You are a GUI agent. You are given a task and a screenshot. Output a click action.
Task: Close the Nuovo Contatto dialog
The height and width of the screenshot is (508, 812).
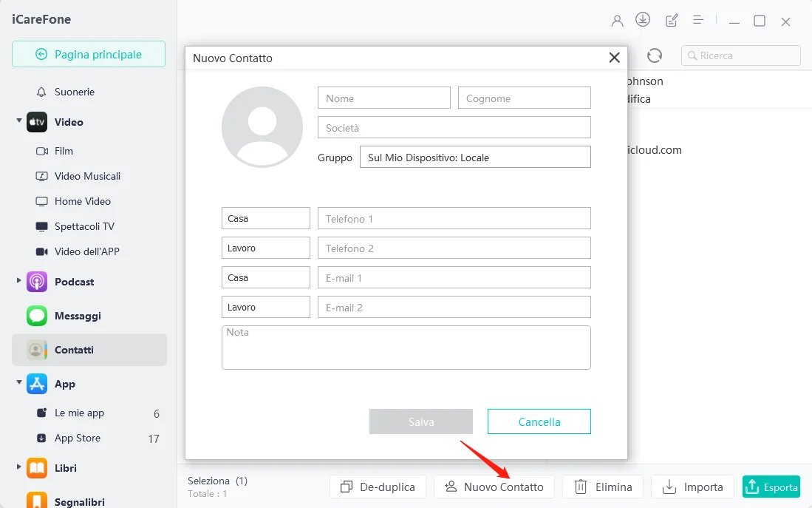point(614,58)
